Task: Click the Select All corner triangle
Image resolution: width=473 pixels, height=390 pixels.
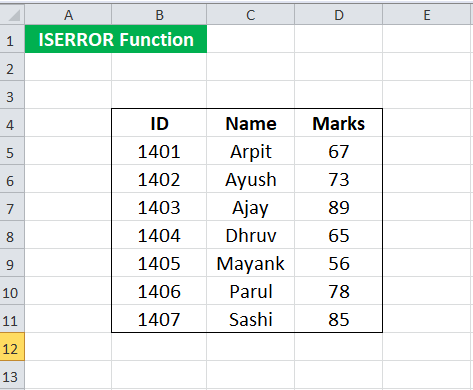Action: click(13, 15)
